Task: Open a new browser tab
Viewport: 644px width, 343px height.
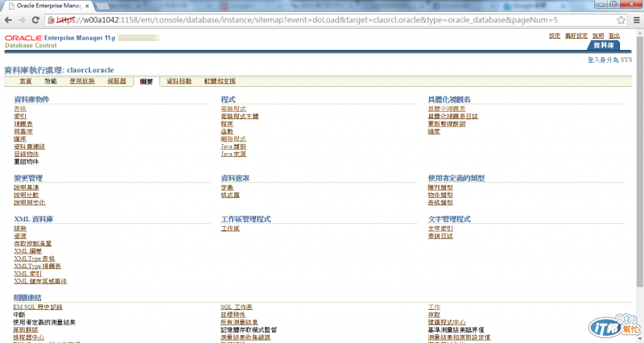Action: click(103, 6)
